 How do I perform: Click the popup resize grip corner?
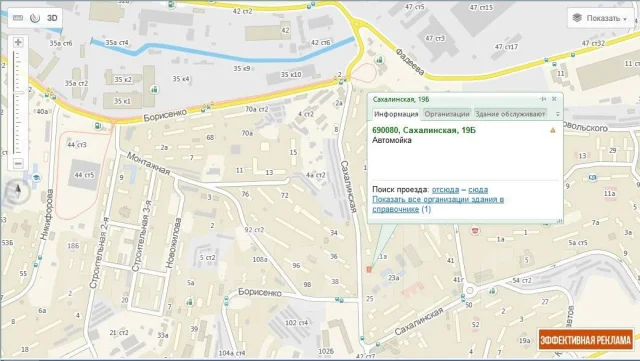(559, 221)
